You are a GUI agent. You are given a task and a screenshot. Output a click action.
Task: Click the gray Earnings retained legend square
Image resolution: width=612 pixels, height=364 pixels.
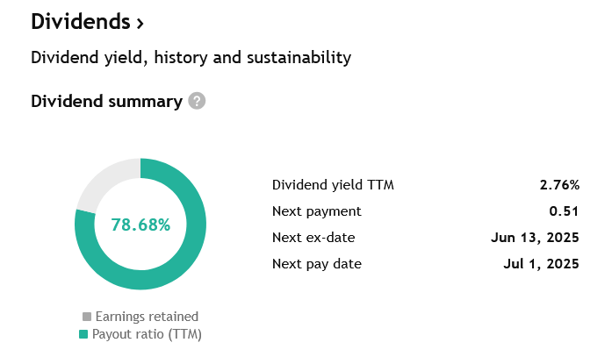click(x=87, y=317)
